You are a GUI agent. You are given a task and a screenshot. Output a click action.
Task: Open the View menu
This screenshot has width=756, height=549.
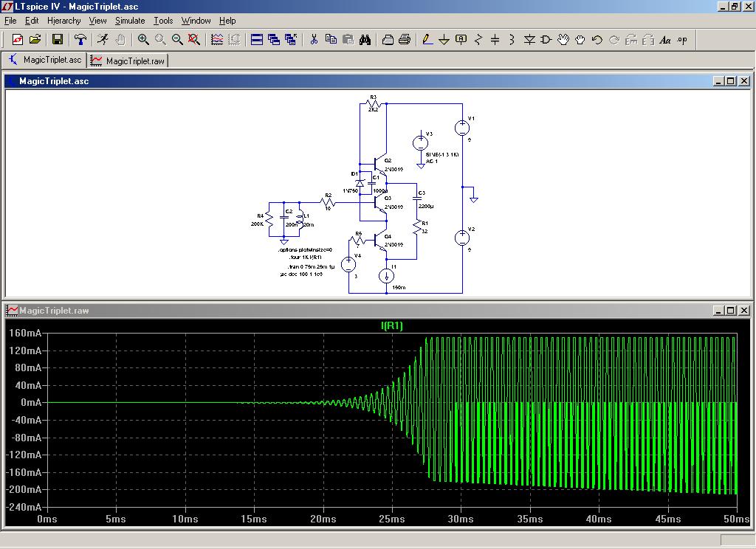click(98, 21)
